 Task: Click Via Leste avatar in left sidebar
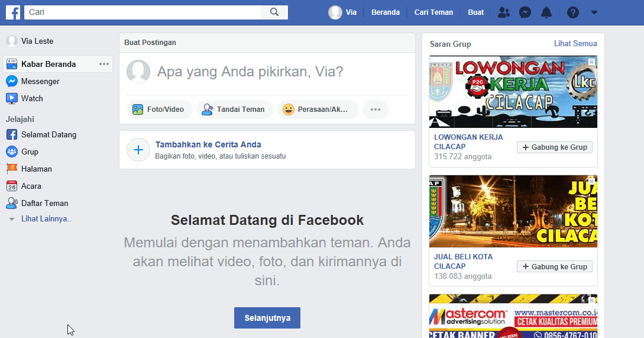point(11,41)
